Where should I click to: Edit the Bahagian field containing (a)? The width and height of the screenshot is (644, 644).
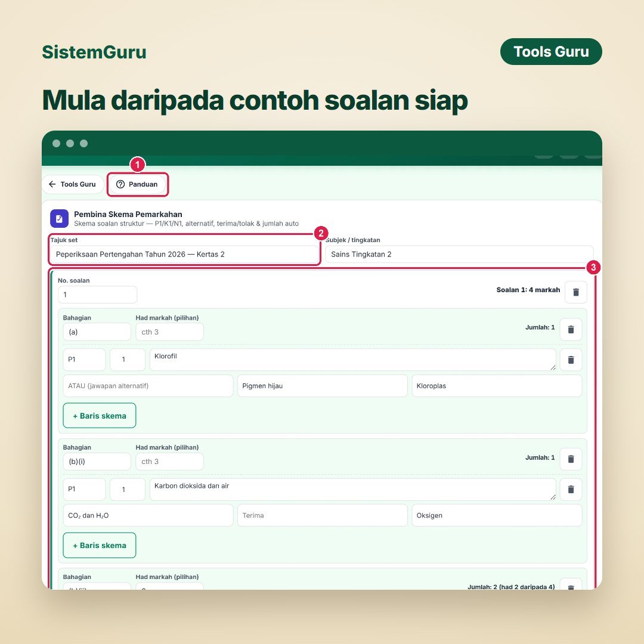pyautogui.click(x=97, y=332)
